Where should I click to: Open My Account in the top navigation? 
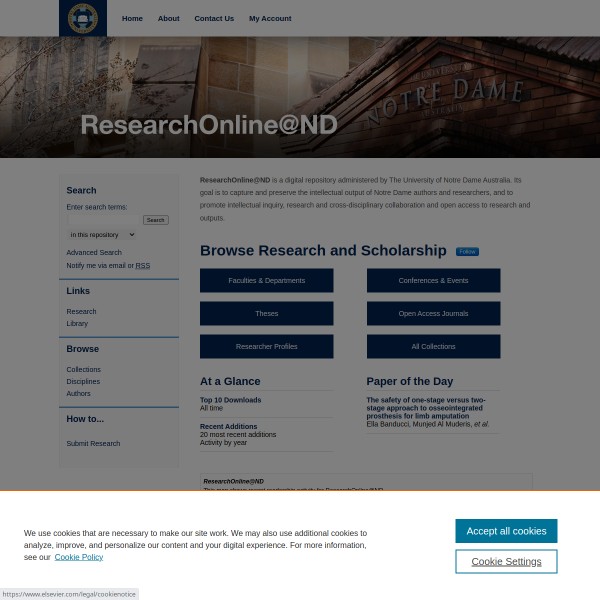[270, 18]
